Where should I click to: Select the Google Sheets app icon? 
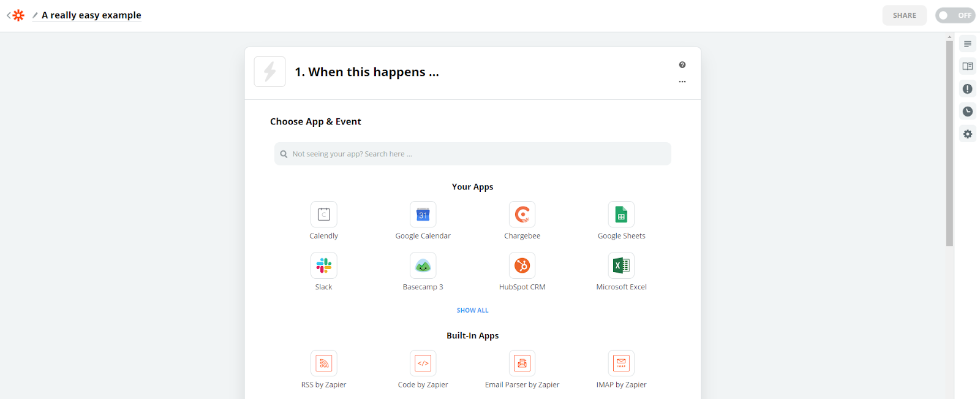(622, 215)
